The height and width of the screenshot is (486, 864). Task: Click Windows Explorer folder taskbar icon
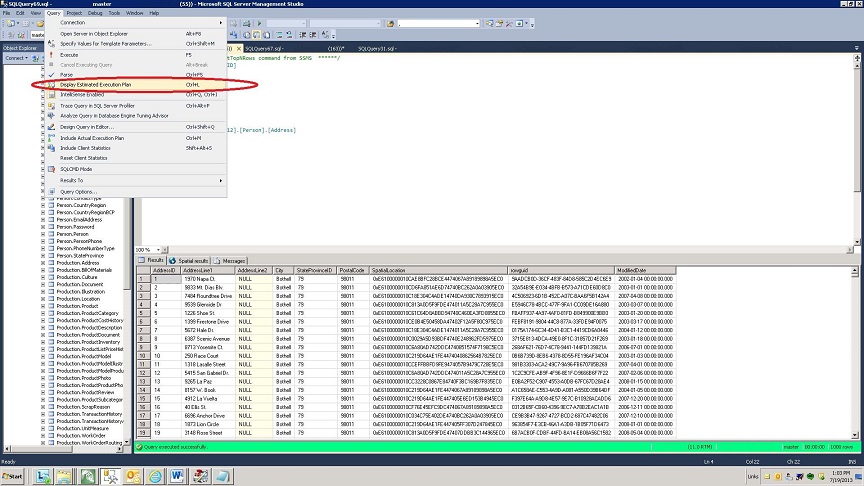click(x=64, y=476)
